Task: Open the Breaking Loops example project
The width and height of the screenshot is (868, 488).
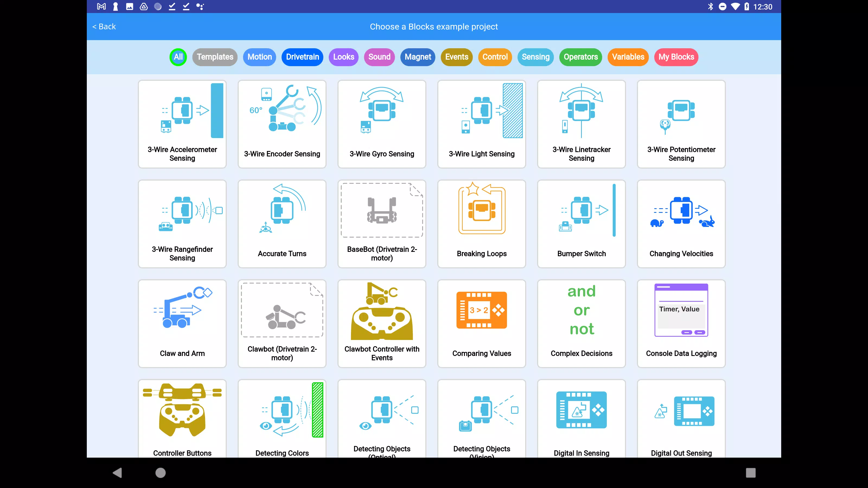Action: click(x=481, y=224)
